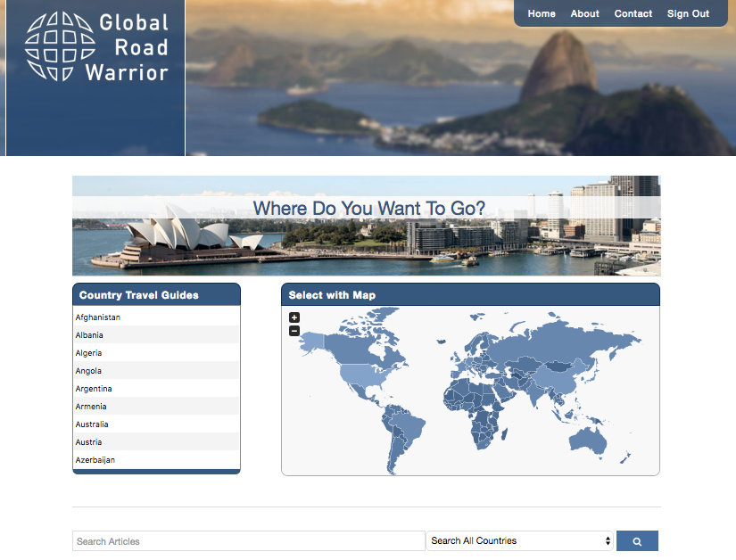
Task: Open the Australia travel guide
Action: coord(92,424)
